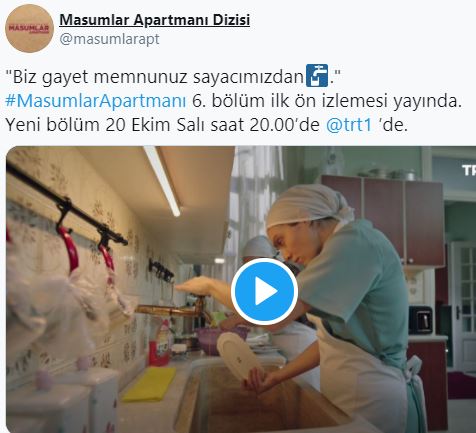This screenshot has width=476, height=433.
Task: Open the @trt1 mention
Action: click(349, 125)
